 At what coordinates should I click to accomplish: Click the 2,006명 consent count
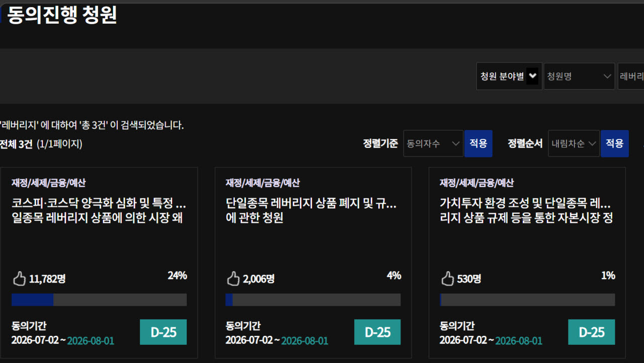tap(259, 279)
